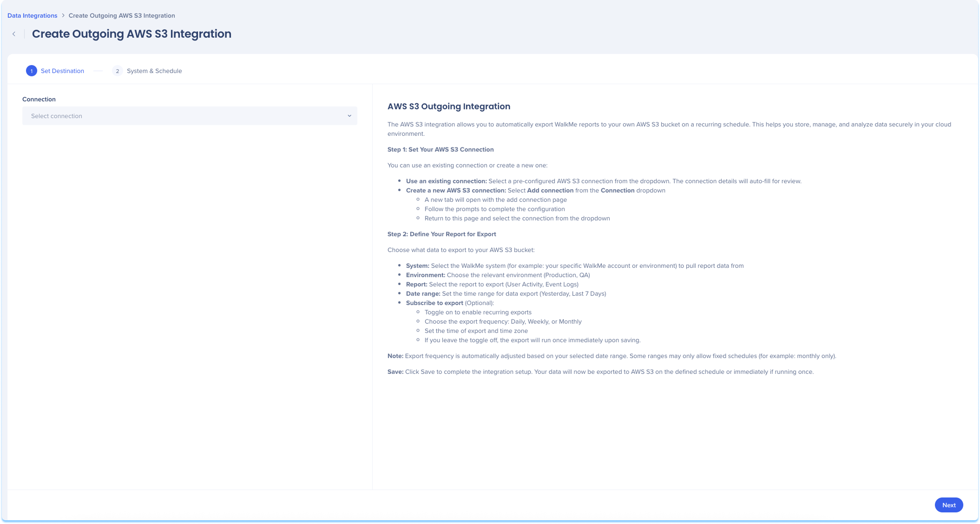The height and width of the screenshot is (524, 980).
Task: Click the page title 'Create Outgoing AWS S3 Integration'
Action: 132,34
